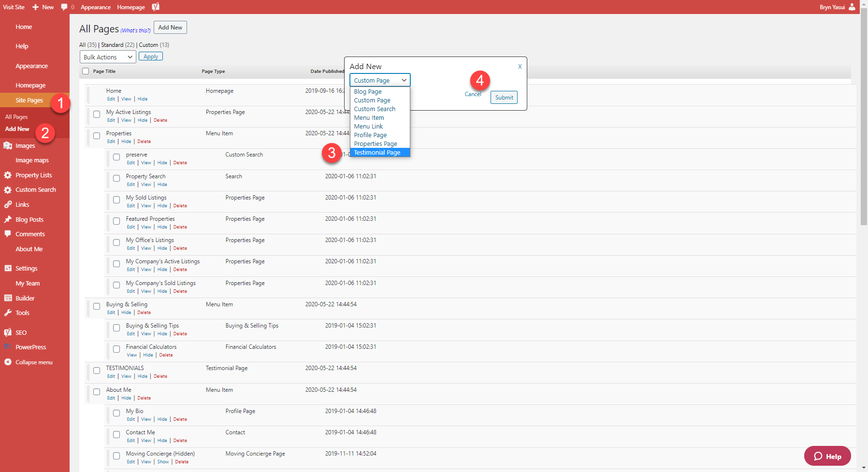Open Blog Posts pin icon in sidebar
This screenshot has width=868, height=472.
(x=8, y=219)
